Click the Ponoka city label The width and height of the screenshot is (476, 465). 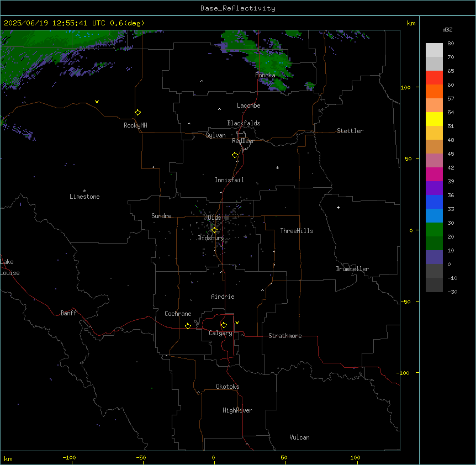[265, 75]
